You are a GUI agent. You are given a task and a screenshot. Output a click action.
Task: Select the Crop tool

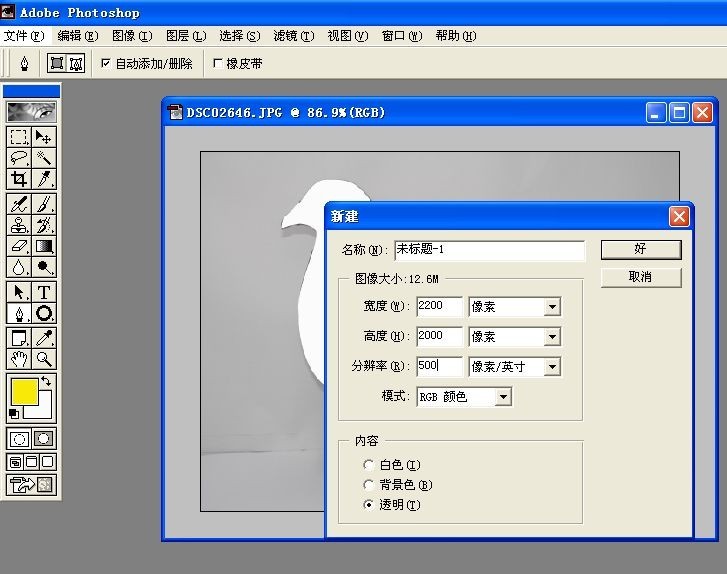[x=19, y=179]
